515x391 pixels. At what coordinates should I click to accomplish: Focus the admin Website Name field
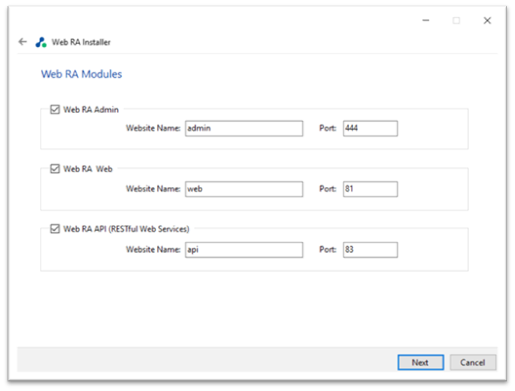click(244, 128)
